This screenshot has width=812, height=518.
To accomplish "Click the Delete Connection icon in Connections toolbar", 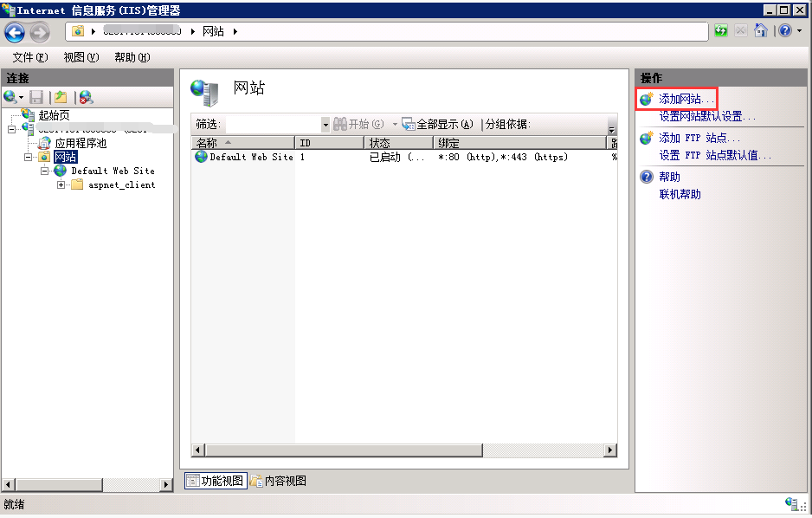I will pyautogui.click(x=86, y=97).
